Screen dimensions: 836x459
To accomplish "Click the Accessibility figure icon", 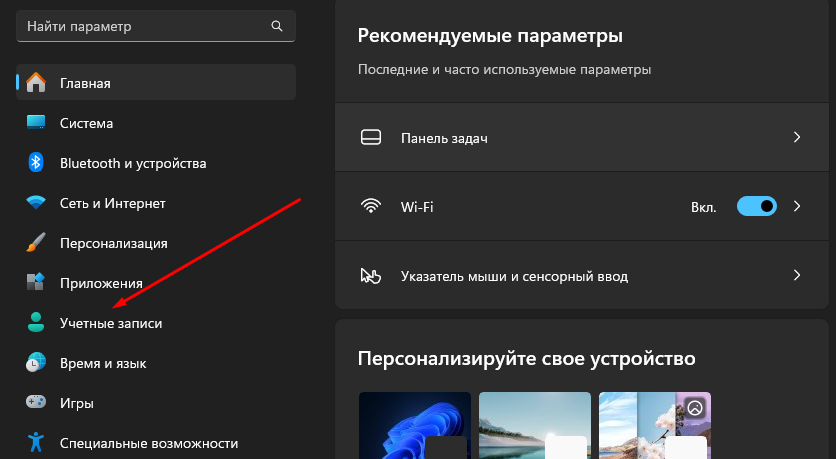I will pyautogui.click(x=36, y=442).
